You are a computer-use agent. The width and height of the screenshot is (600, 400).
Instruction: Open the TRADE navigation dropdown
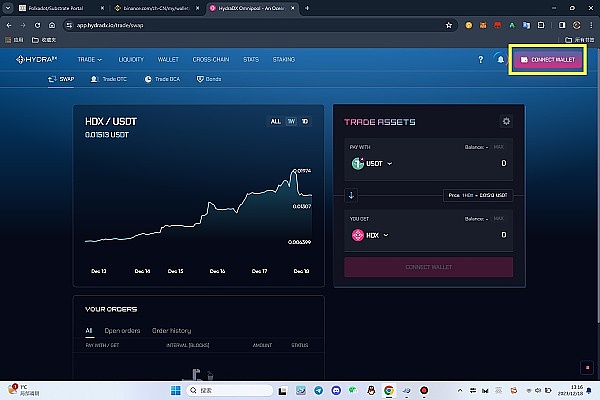point(90,60)
